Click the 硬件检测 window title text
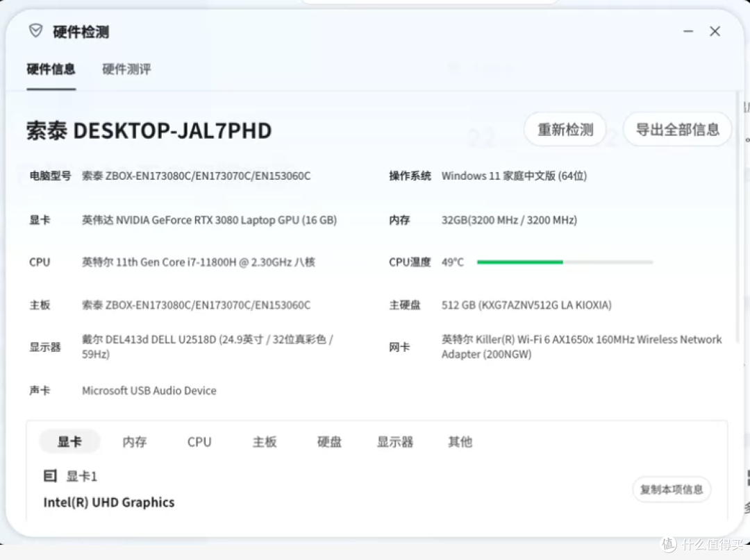The height and width of the screenshot is (560, 750). pos(81,31)
